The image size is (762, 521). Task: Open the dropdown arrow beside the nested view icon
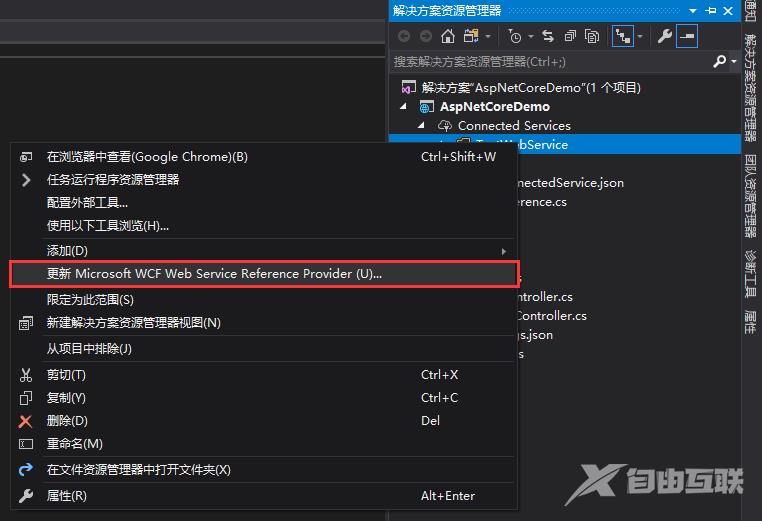(640, 36)
